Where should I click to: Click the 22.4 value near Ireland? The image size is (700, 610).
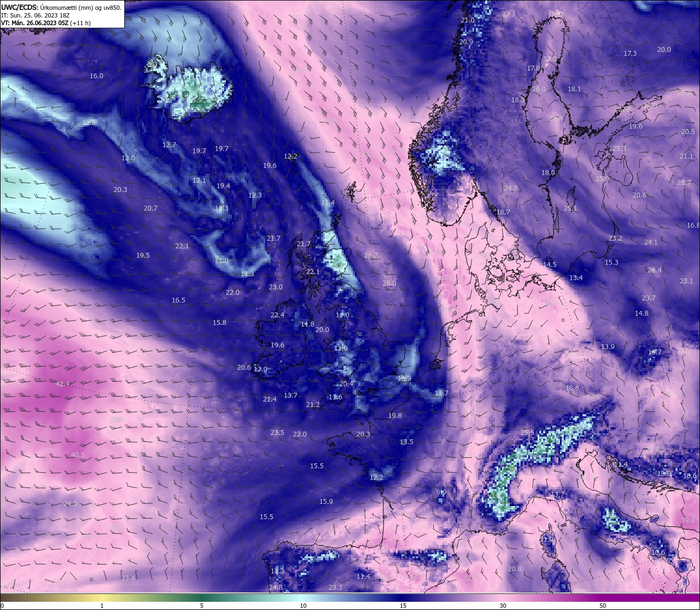[x=277, y=315]
